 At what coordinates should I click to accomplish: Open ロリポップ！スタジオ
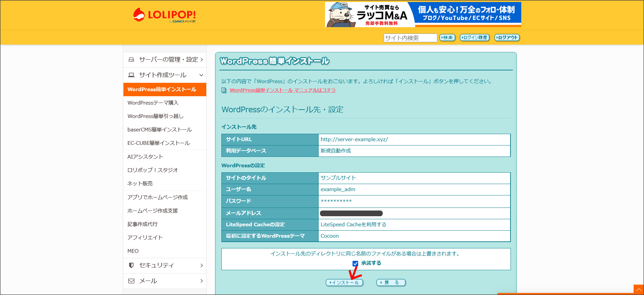[153, 170]
